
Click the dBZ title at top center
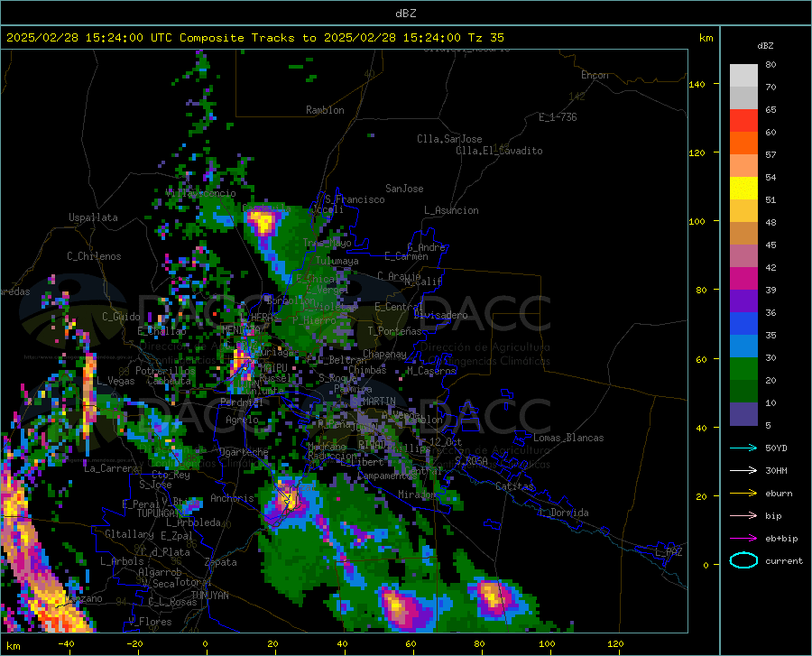[405, 14]
